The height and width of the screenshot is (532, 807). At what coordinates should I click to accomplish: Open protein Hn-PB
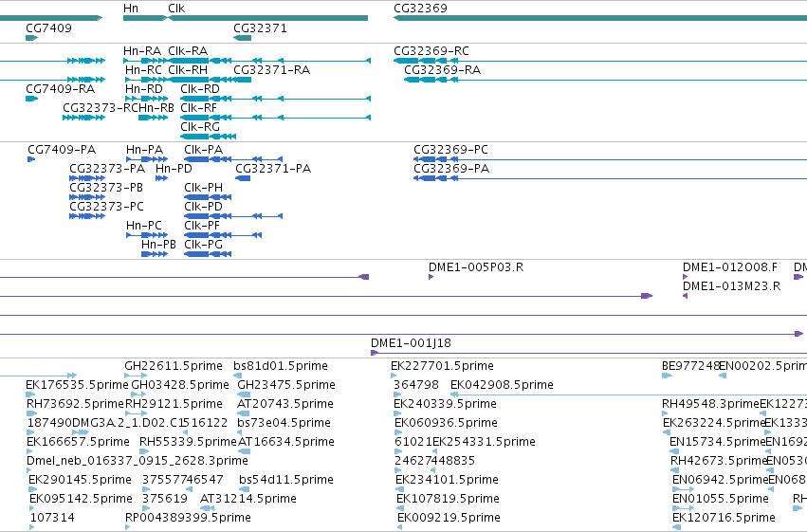pyautogui.click(x=159, y=245)
